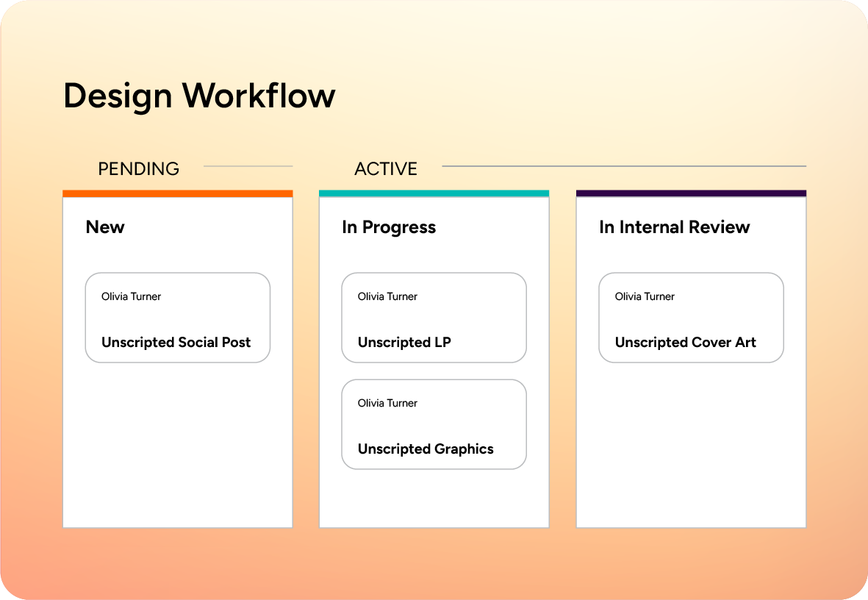Select the In Internal Review column heading
Viewport: 868px width, 600px height.
click(674, 227)
